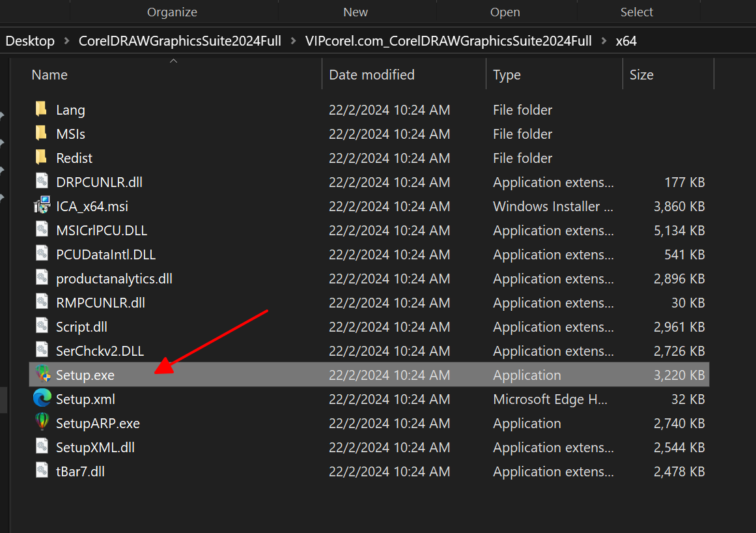Click the Script.dll file icon
The image size is (756, 533).
click(x=42, y=326)
